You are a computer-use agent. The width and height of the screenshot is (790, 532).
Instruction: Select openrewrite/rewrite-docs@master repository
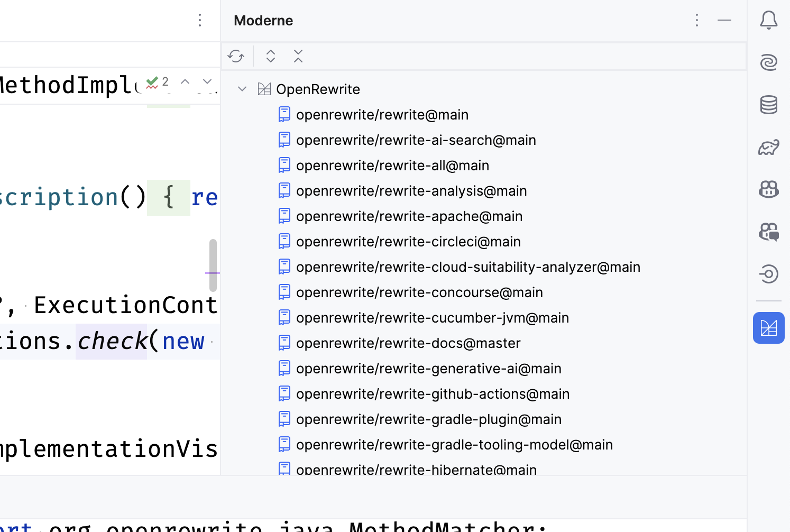click(408, 343)
